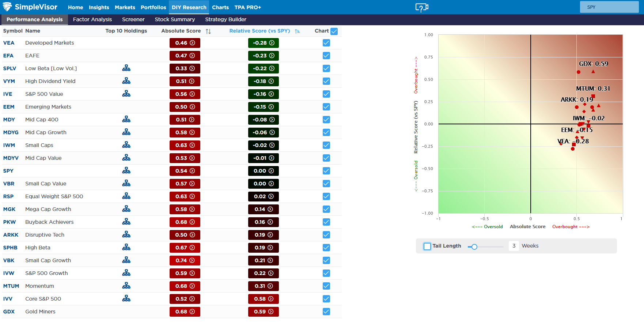Show top 10 holdings for MTUM

[x=126, y=286]
